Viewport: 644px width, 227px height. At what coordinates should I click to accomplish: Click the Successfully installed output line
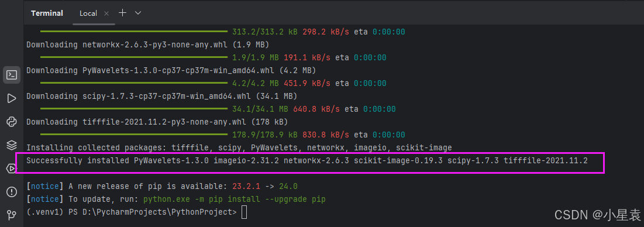click(x=307, y=160)
